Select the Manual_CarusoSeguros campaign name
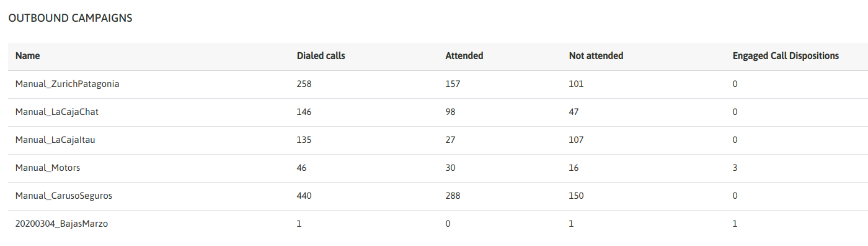The width and height of the screenshot is (868, 246). (x=64, y=196)
